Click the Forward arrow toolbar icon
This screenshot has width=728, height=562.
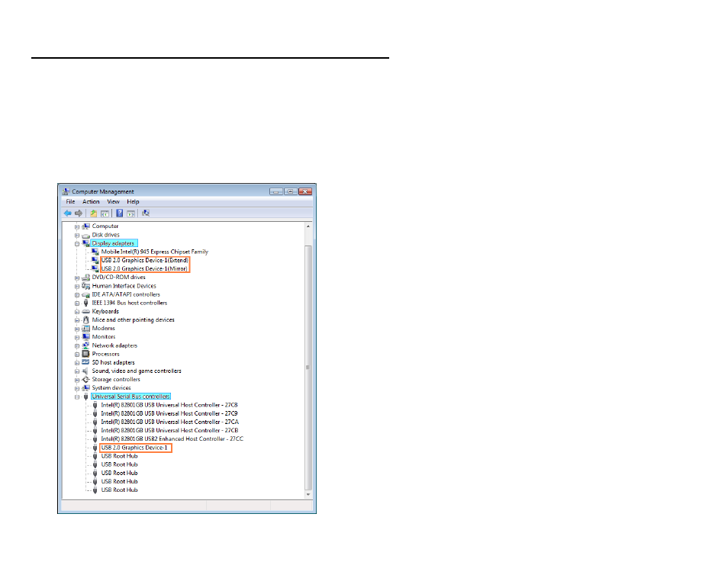pyautogui.click(x=79, y=214)
